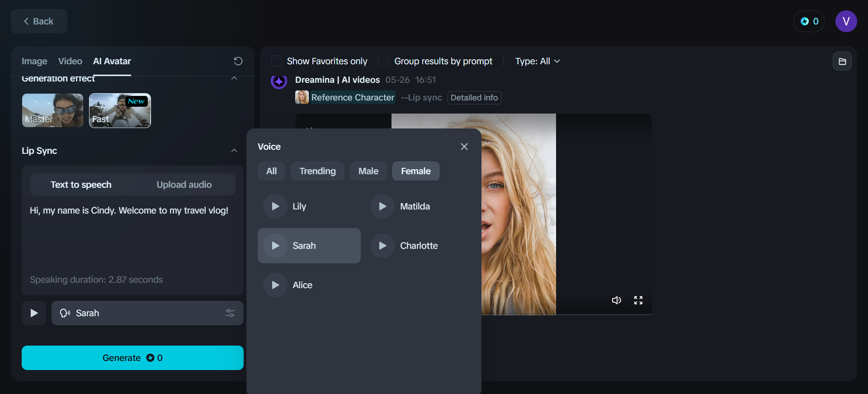Enter fullscreen on the video
Viewport: 868px width, 394px height.
click(638, 300)
